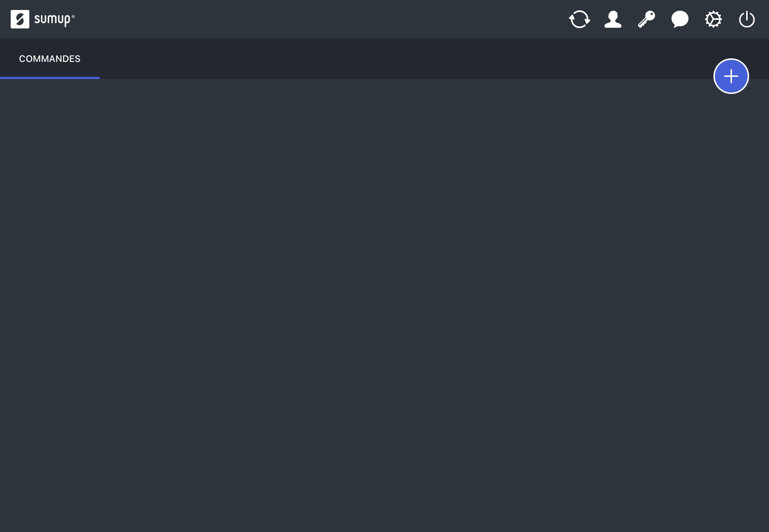Click the synchronize arrows icon
Image resolution: width=769 pixels, height=532 pixels.
click(579, 19)
